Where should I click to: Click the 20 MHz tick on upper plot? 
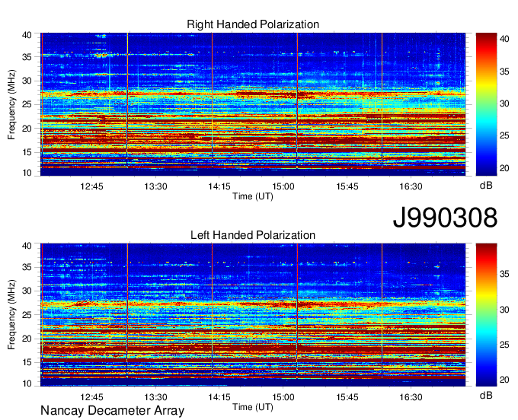coord(27,129)
